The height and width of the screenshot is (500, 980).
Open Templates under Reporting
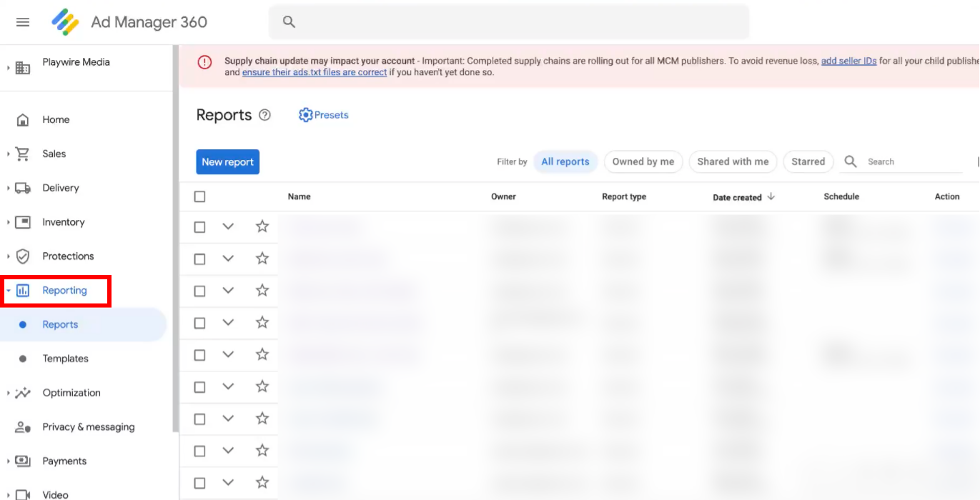(x=65, y=359)
